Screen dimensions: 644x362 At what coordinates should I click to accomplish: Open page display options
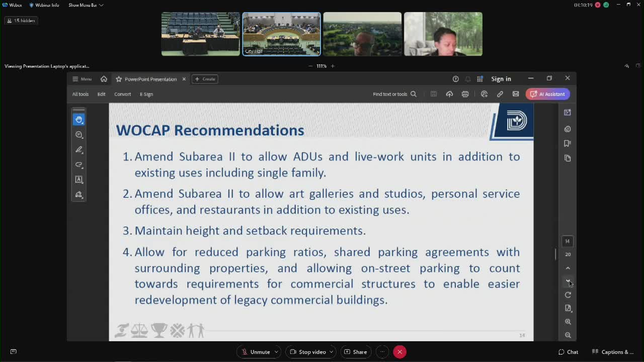(568, 308)
